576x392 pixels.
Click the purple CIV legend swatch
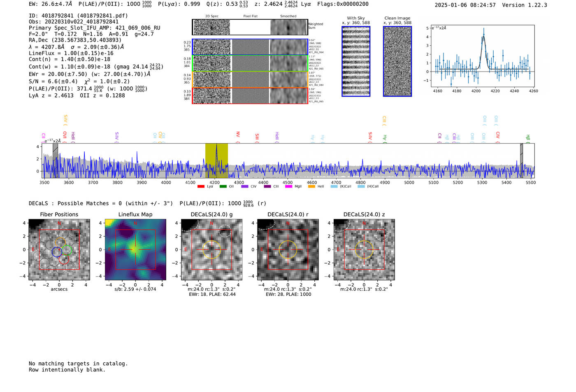[x=245, y=187]
